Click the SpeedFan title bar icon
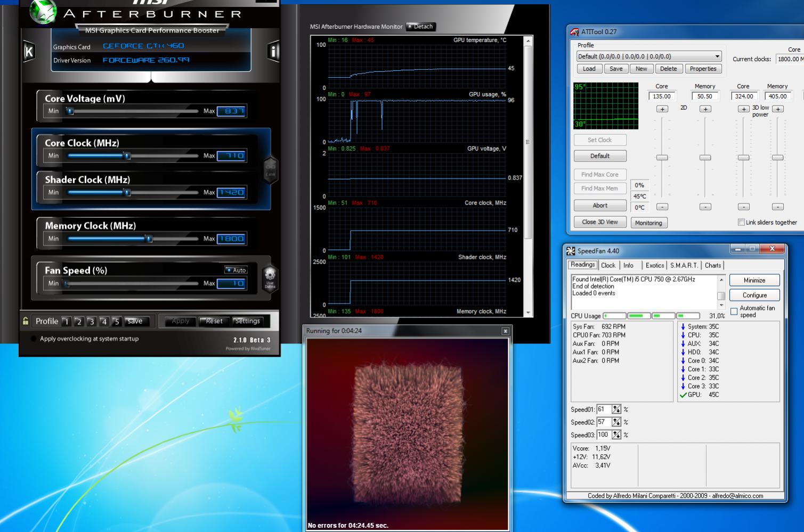 tap(571, 251)
